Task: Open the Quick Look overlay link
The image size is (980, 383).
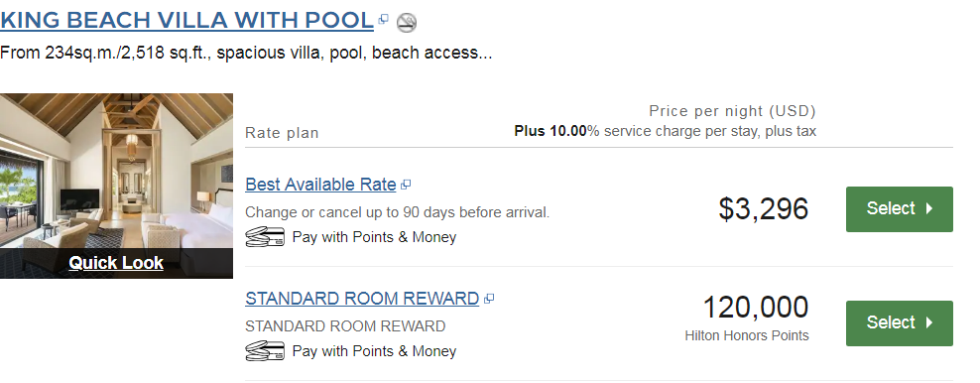Action: pyautogui.click(x=116, y=262)
